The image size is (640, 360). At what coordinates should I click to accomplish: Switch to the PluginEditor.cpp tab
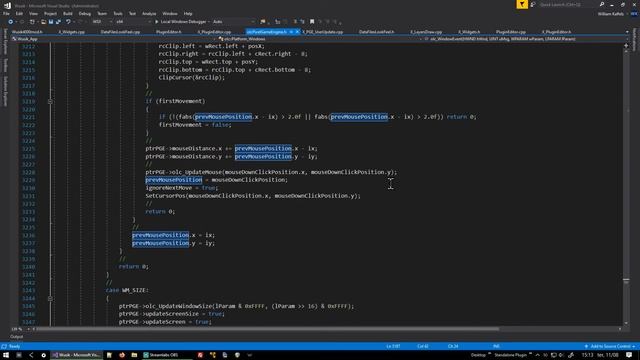click(511, 31)
